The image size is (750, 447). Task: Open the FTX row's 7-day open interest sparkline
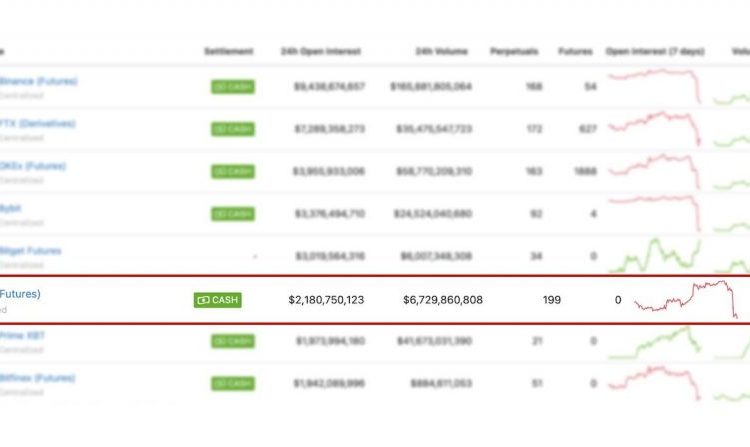click(x=654, y=129)
